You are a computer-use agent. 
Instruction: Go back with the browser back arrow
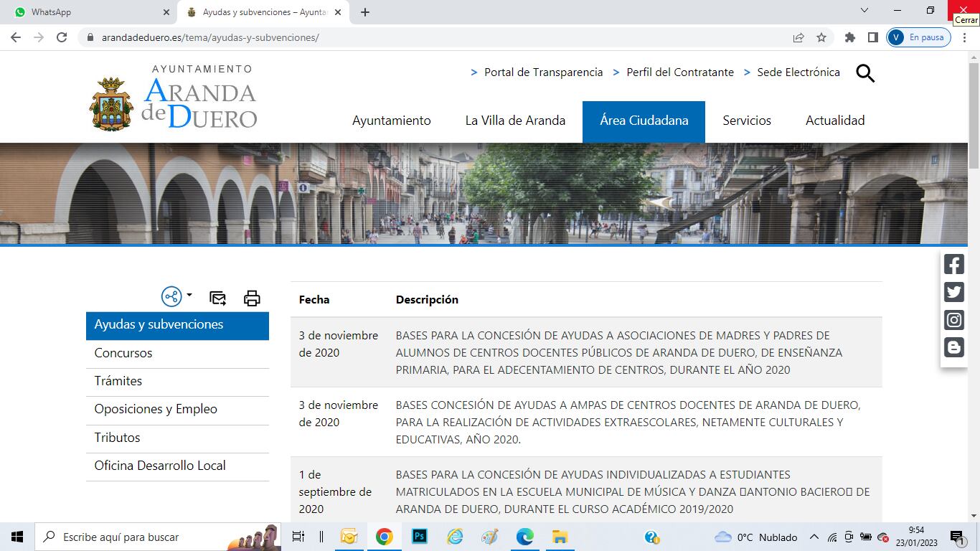point(16,37)
